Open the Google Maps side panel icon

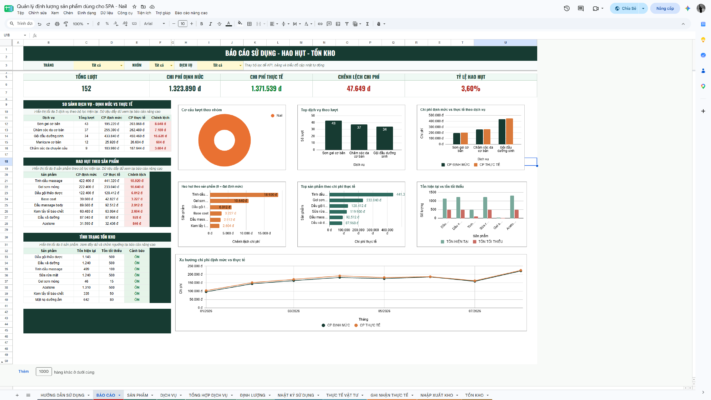coord(703,86)
